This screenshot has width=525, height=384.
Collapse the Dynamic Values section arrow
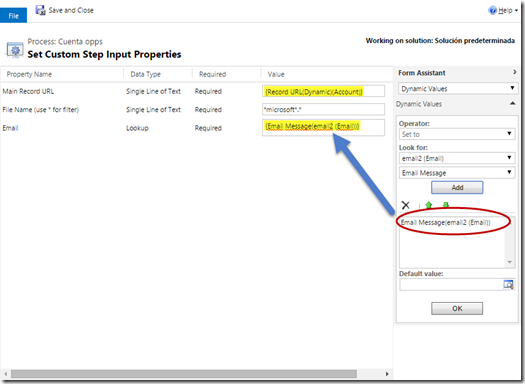click(x=512, y=103)
